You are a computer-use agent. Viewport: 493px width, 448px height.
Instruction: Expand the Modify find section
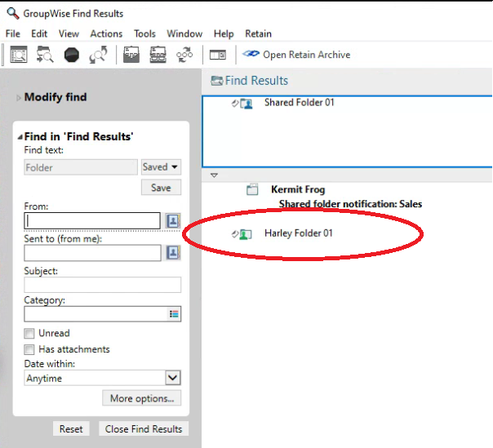click(19, 98)
